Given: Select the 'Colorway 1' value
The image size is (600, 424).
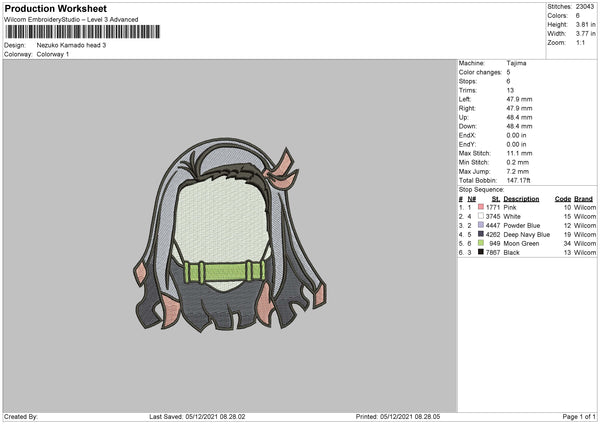Looking at the screenshot, I should pyautogui.click(x=53, y=54).
